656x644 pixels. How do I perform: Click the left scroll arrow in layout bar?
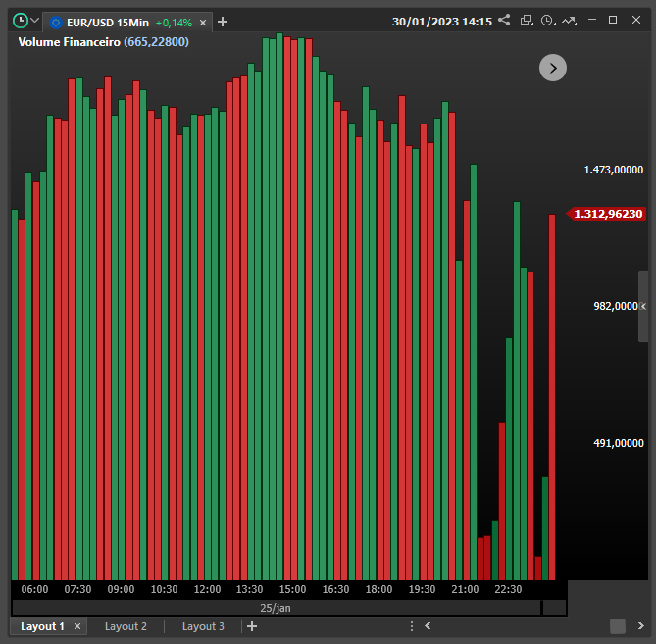(x=428, y=626)
